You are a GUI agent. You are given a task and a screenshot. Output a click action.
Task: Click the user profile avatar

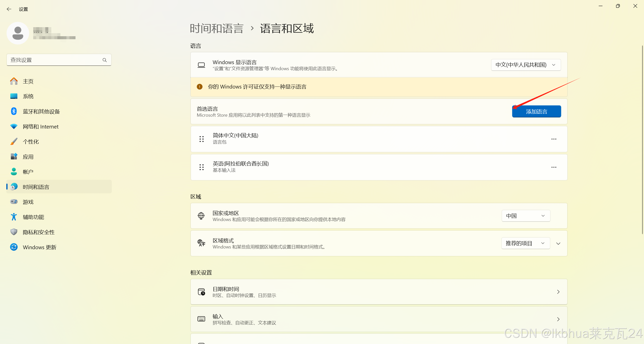(x=18, y=33)
